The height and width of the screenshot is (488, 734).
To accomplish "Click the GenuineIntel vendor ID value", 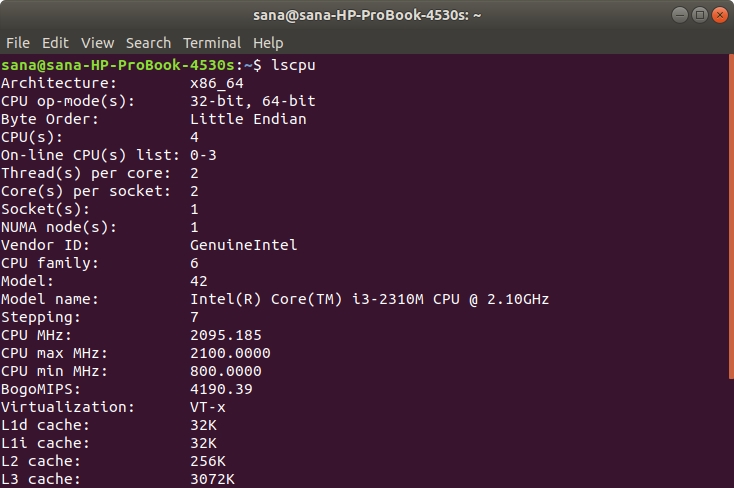I will click(x=243, y=245).
